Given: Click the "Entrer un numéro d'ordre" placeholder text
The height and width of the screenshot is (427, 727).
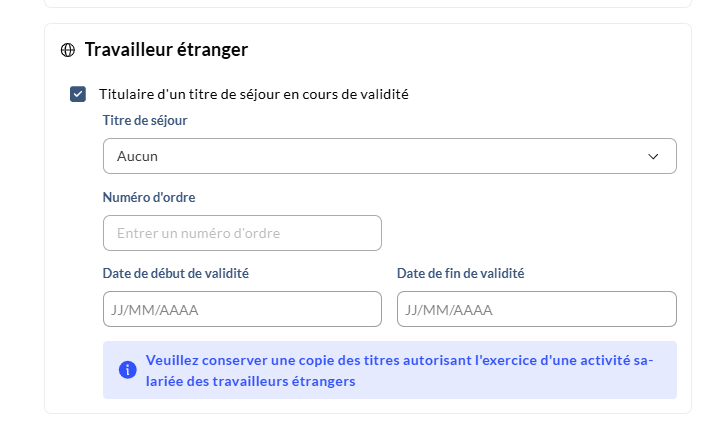Looking at the screenshot, I should (198, 233).
